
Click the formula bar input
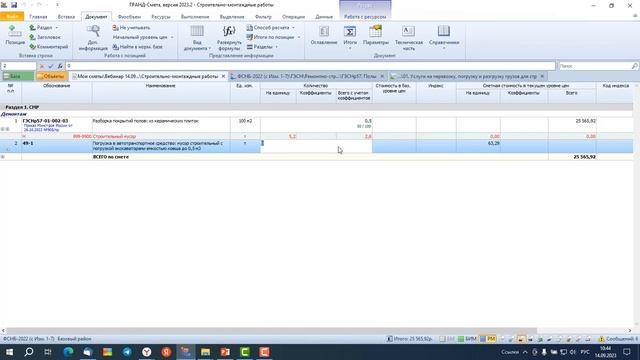(310, 66)
